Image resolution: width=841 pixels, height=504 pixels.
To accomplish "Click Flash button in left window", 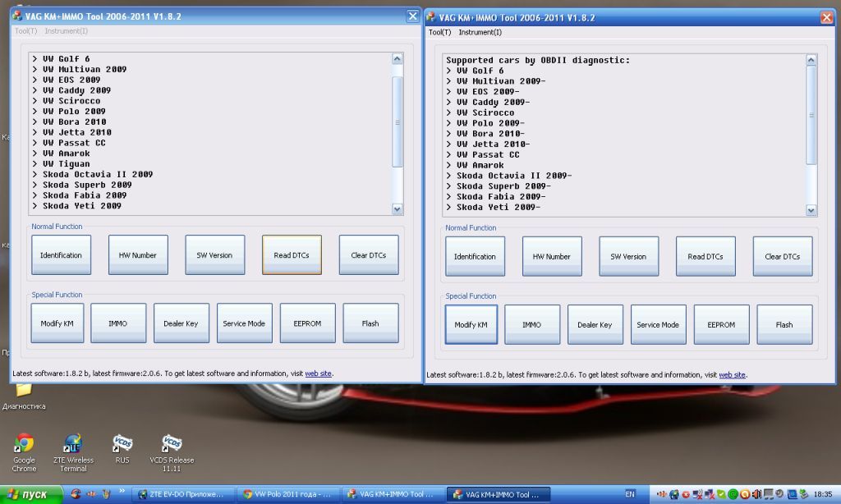I will click(370, 323).
